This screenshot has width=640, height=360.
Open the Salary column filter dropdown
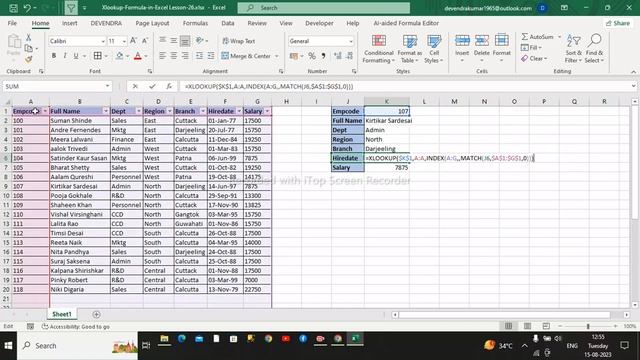267,111
